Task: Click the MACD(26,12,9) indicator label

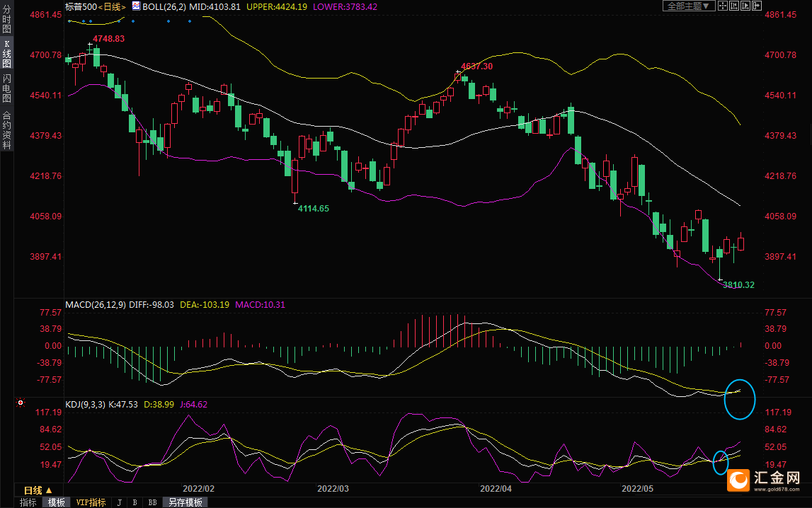Action: [96, 305]
